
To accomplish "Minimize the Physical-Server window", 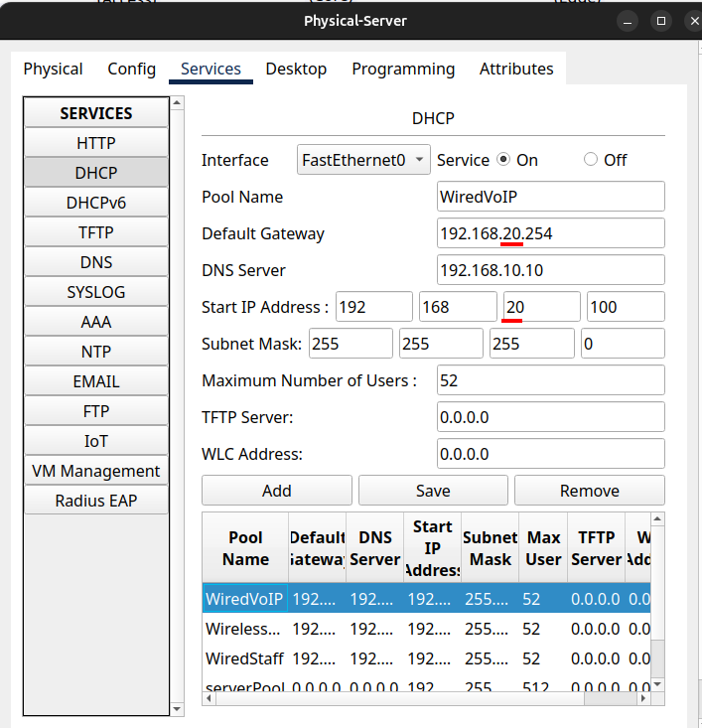I will point(628,22).
